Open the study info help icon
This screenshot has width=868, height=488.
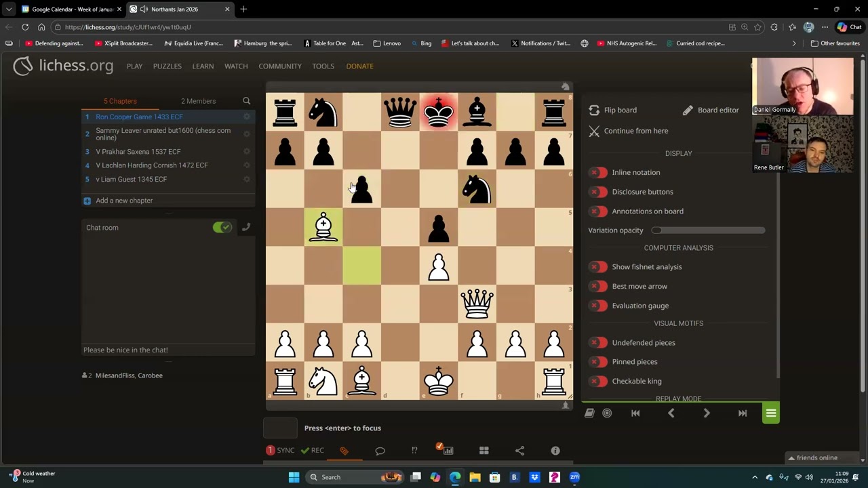(555, 451)
